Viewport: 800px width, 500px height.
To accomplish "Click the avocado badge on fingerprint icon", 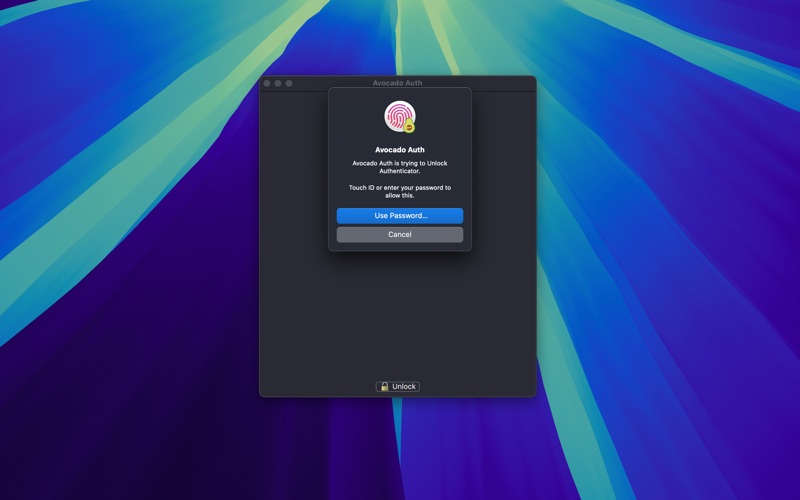I will point(409,126).
